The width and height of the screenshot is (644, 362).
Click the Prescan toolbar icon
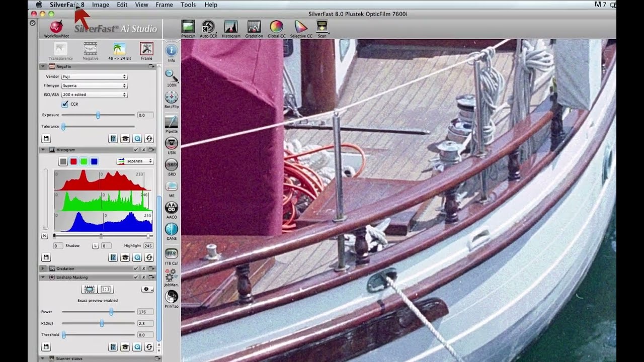pos(188,28)
